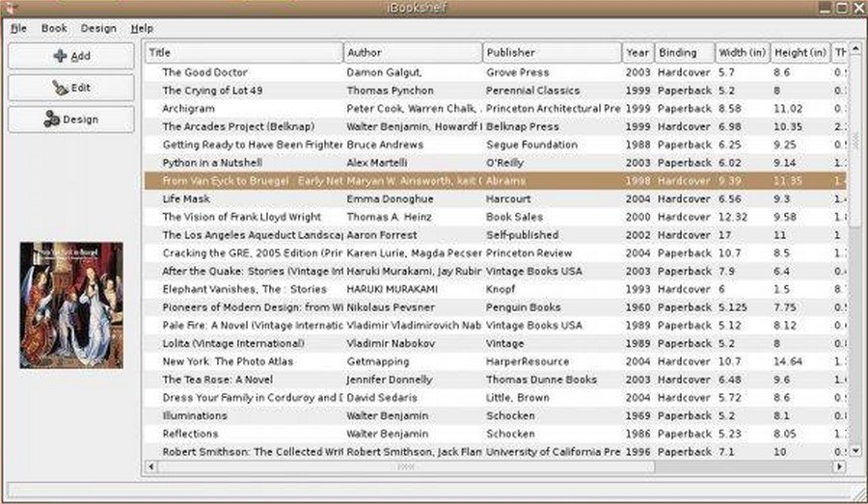Viewport: 868px width, 504px height.
Task: Select 'The Tea Rose: A Novel' row
Action: tap(496, 380)
